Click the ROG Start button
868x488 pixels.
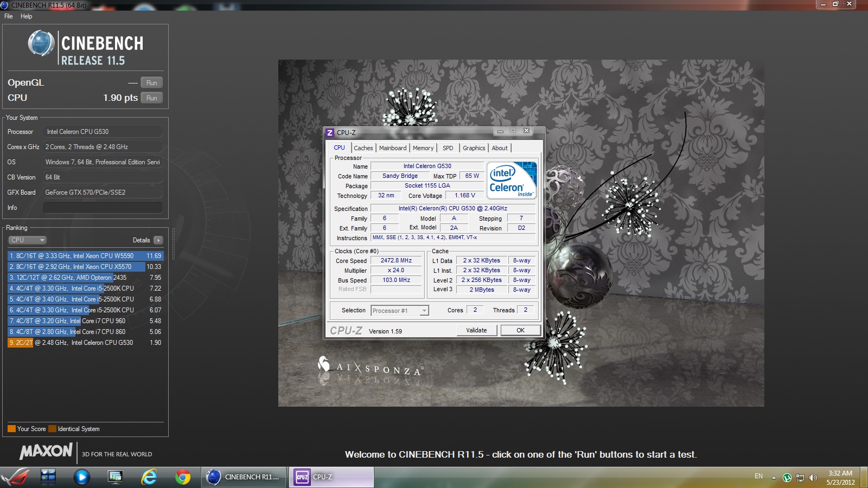pyautogui.click(x=15, y=477)
